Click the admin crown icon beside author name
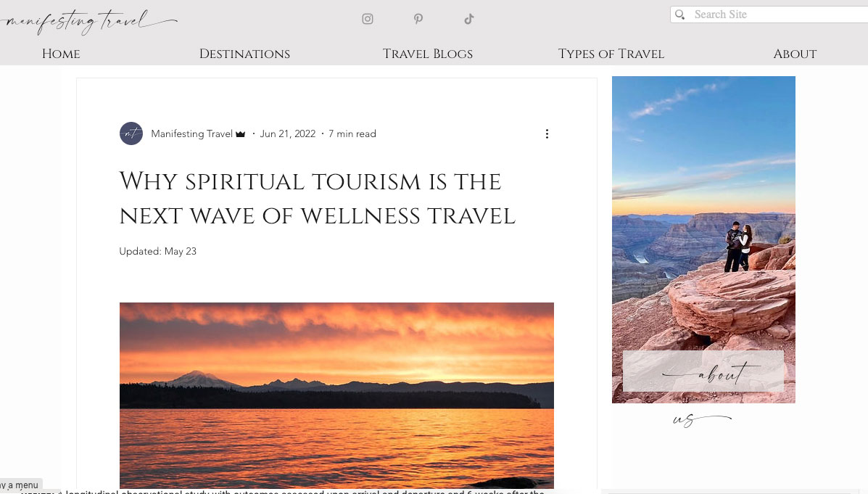Image resolution: width=868 pixels, height=494 pixels. (x=240, y=134)
